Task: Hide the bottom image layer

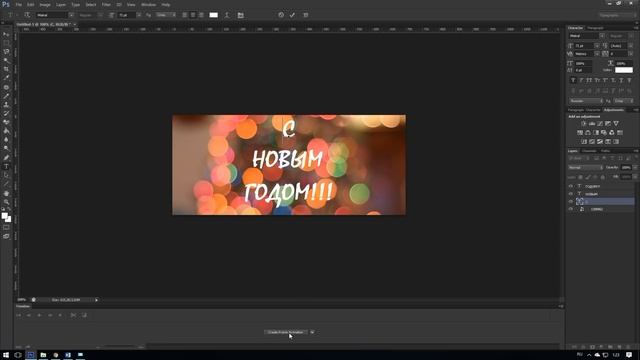Action: click(571, 209)
